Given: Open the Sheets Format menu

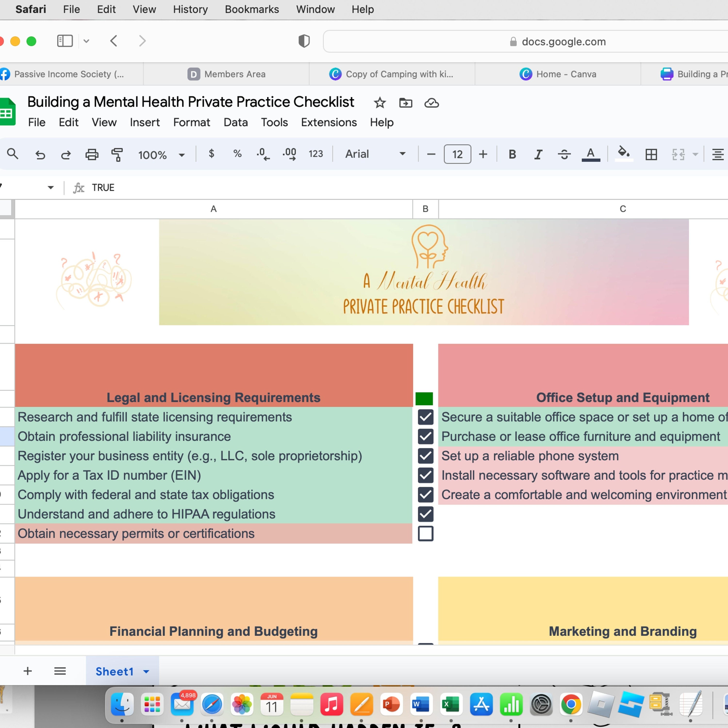Looking at the screenshot, I should point(191,123).
